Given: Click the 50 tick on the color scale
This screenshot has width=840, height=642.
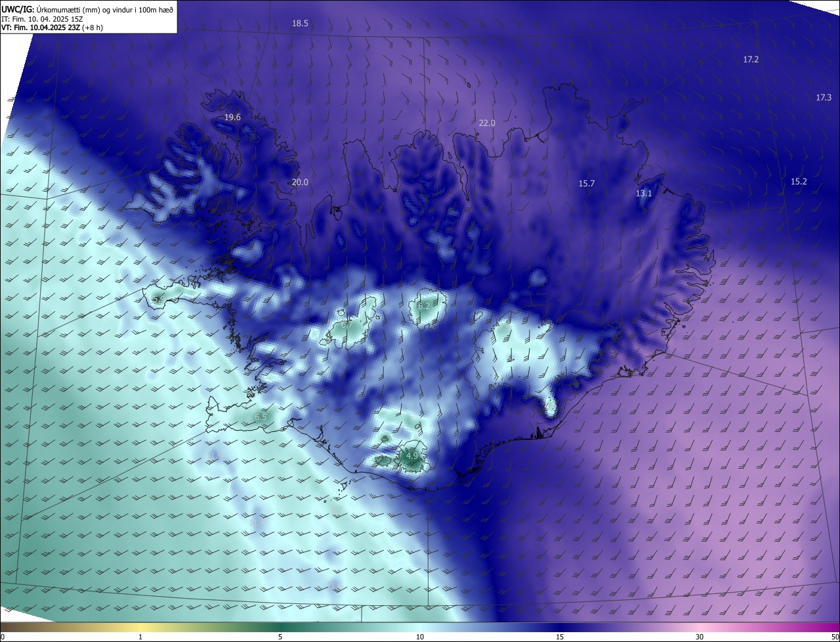Looking at the screenshot, I should tap(835, 637).
